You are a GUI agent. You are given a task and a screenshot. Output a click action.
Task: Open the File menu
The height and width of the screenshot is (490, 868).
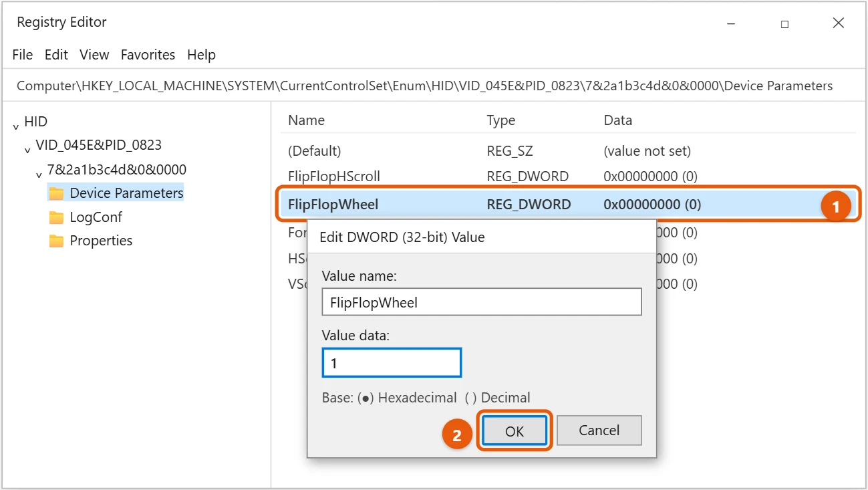point(23,55)
